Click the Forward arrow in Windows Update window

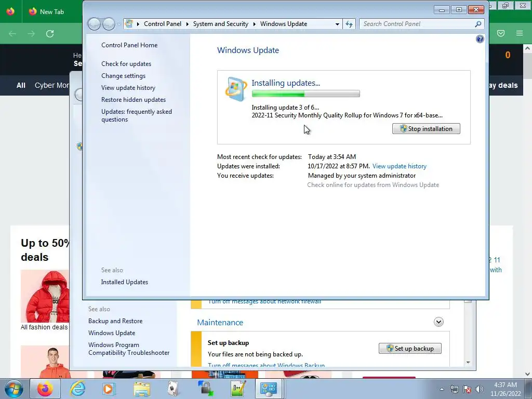point(109,24)
